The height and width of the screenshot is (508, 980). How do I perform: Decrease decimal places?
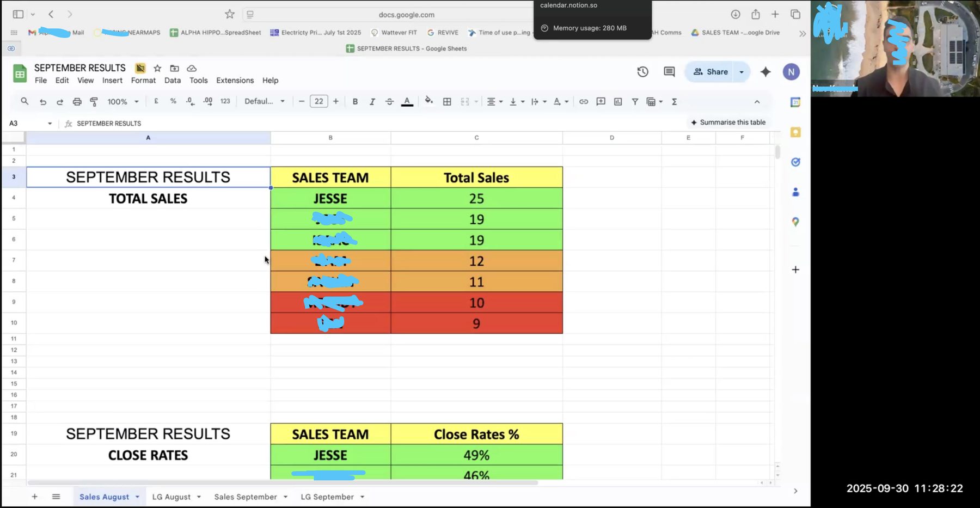click(190, 101)
